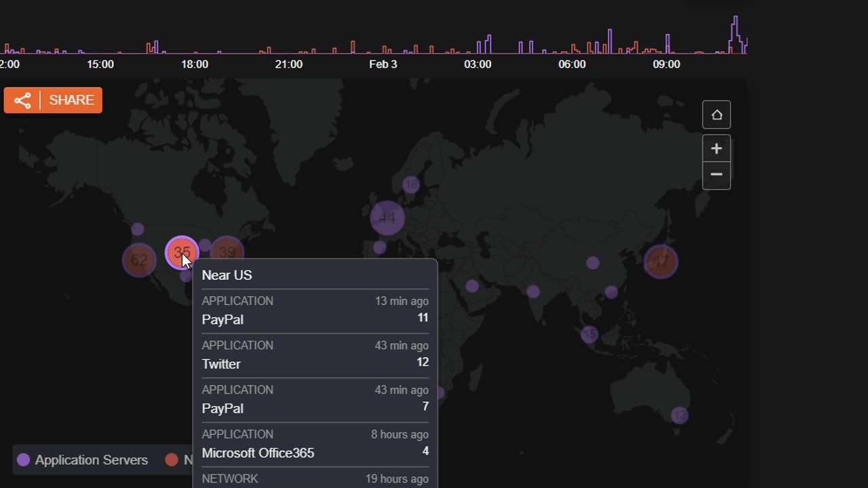This screenshot has width=868, height=488.
Task: Open the Japan cluster labeled 47
Action: point(661,261)
